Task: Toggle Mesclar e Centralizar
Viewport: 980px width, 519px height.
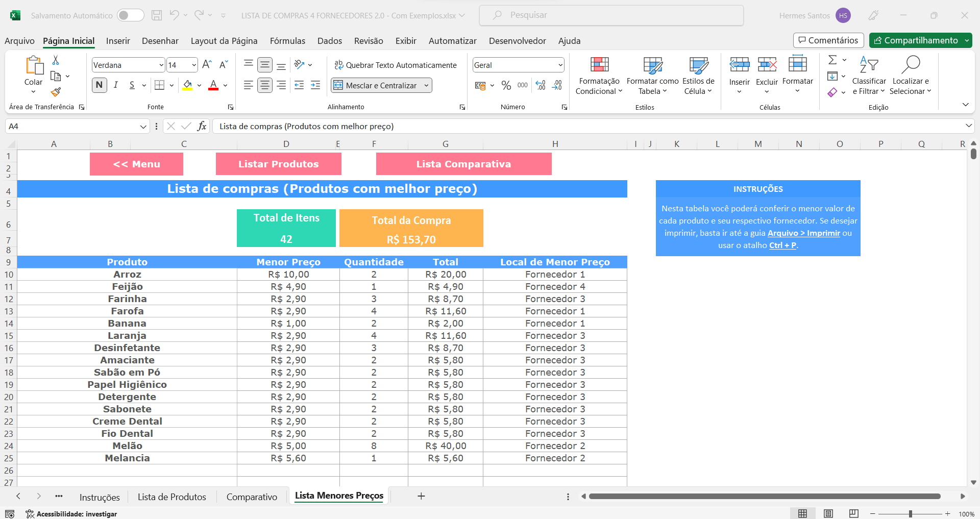Action: click(x=376, y=85)
